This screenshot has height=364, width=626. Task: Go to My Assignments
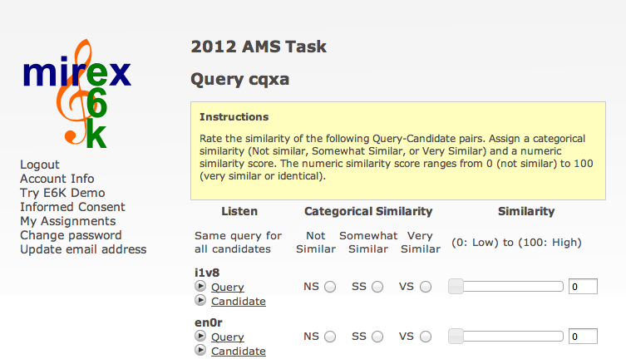(68, 221)
